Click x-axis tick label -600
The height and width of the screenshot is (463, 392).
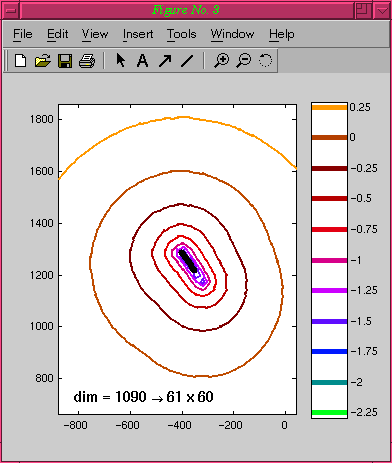click(128, 425)
